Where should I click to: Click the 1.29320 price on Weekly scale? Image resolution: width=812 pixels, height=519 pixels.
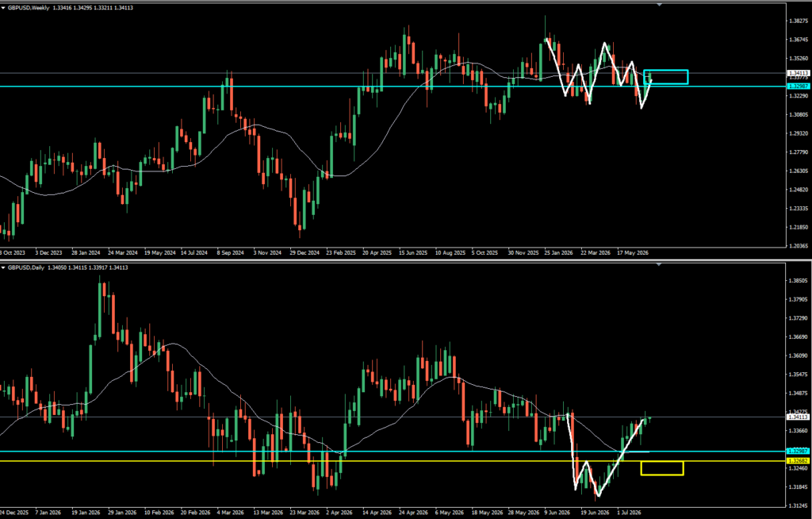point(798,133)
